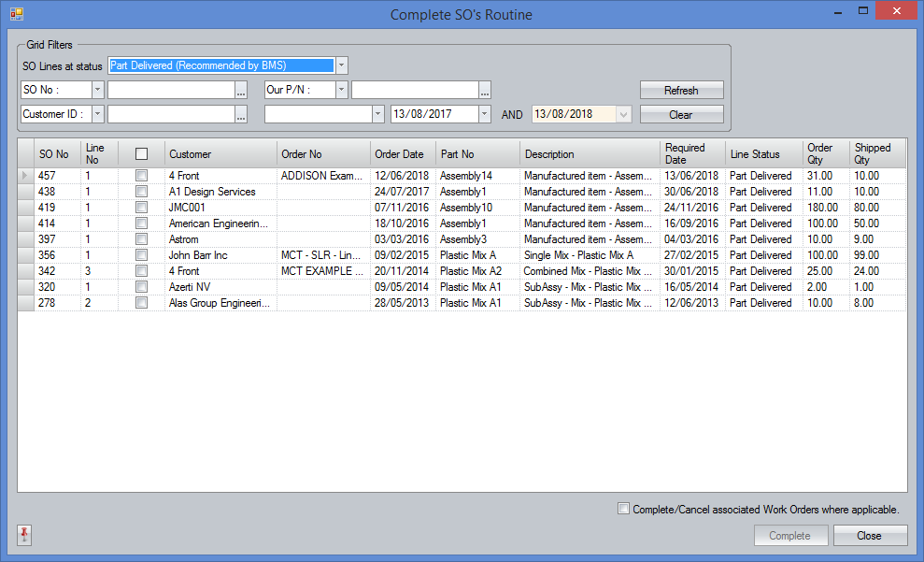Expand the SO Lines at status dropdown
924x562 pixels.
pos(341,65)
